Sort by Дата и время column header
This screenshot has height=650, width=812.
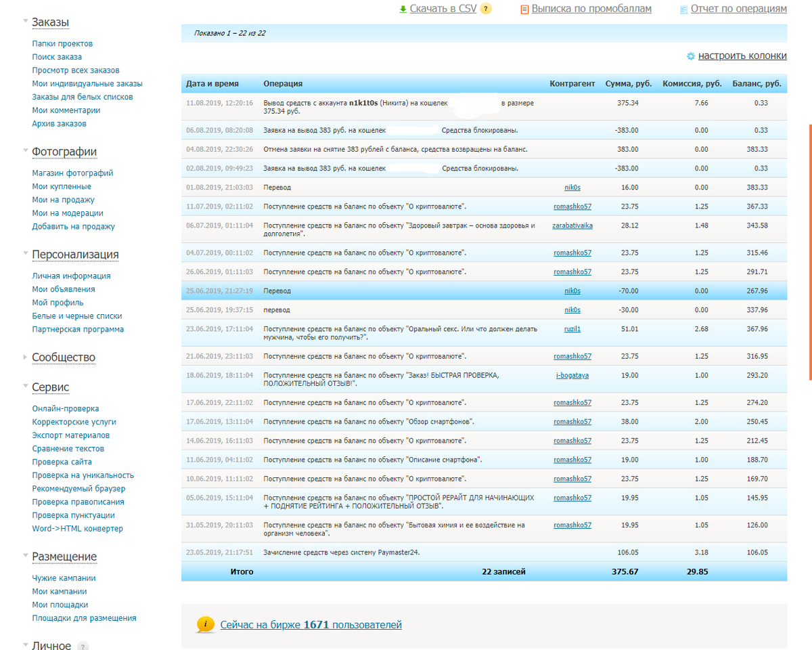pos(212,84)
